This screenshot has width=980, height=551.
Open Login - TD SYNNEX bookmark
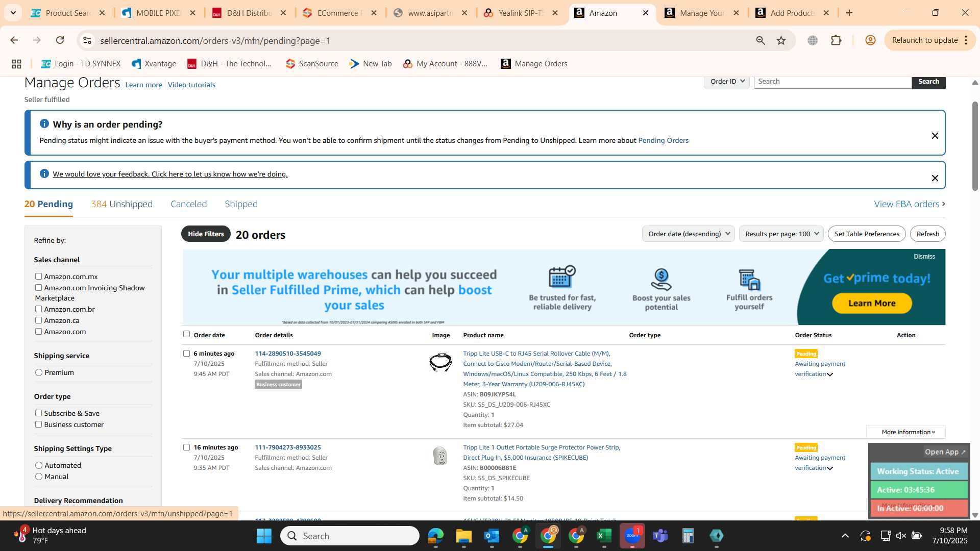81,64
